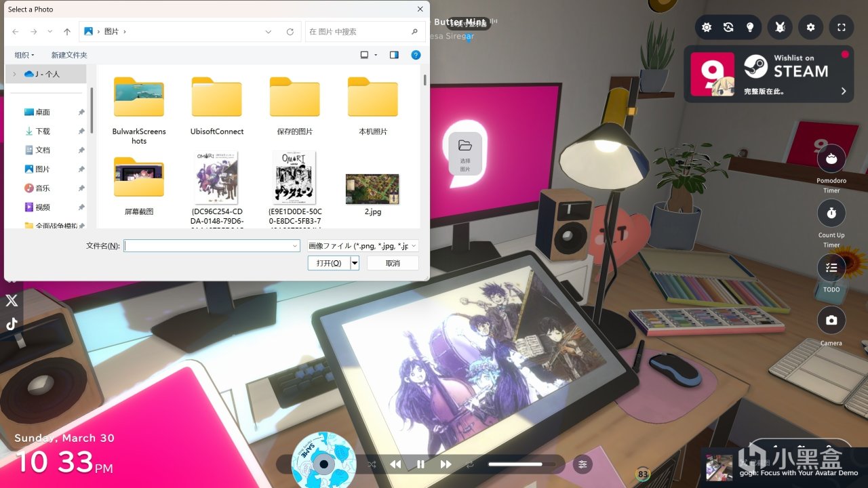Image resolution: width=868 pixels, height=488 pixels.
Task: Expand the filename history dropdown
Action: [295, 245]
